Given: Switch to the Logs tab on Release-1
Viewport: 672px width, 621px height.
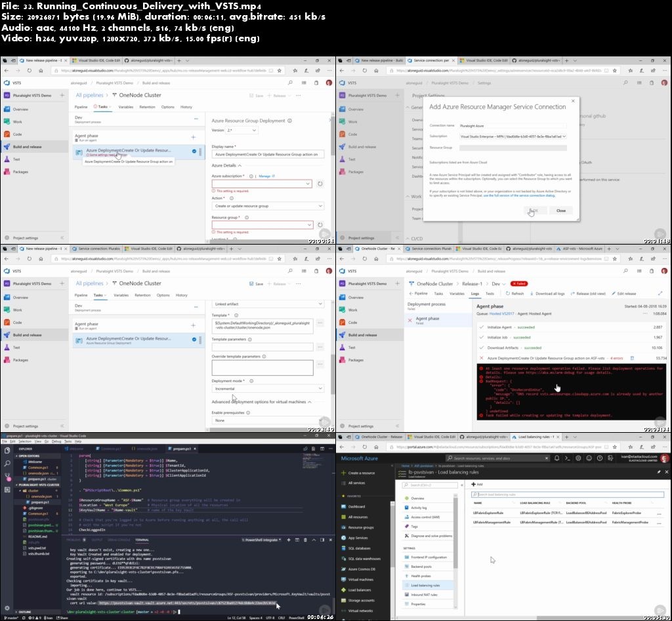Looking at the screenshot, I should tap(475, 293).
